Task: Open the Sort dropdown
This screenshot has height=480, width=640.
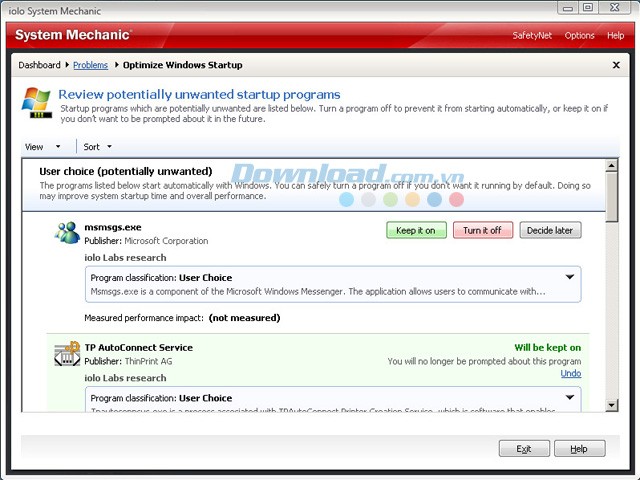Action: [x=97, y=147]
